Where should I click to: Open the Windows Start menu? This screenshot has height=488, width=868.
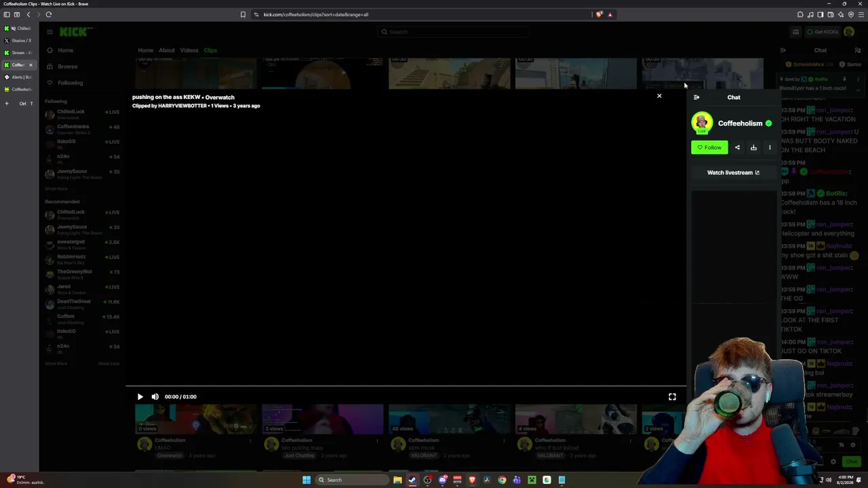point(307,480)
